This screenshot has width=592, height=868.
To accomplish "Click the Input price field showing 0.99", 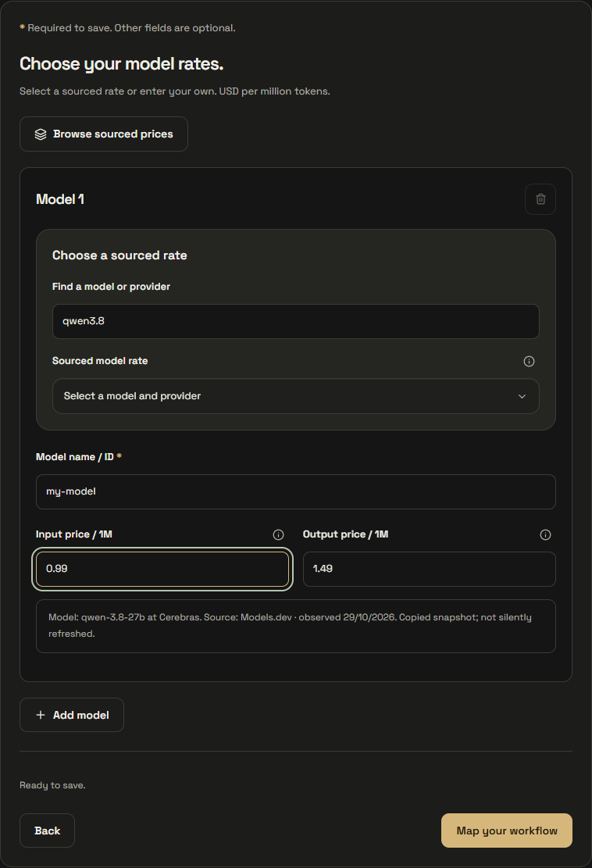I will [162, 569].
